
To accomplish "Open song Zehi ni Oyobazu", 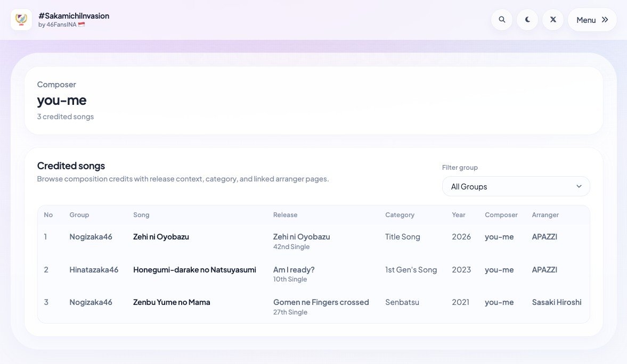I will [x=161, y=236].
